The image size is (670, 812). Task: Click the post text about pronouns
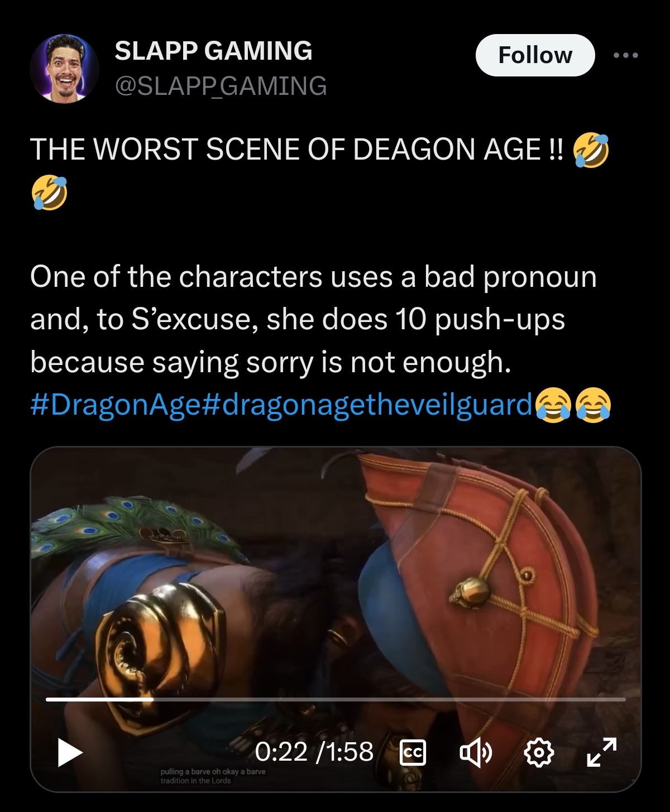(313, 319)
